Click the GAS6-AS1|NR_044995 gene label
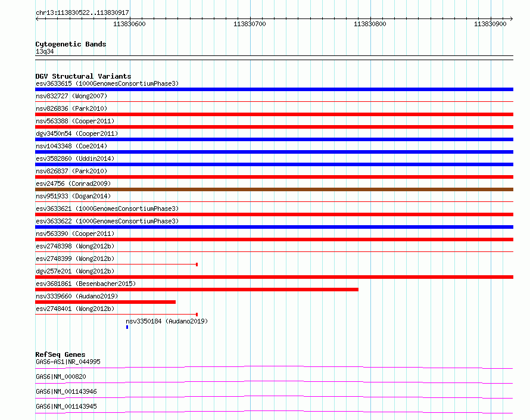This screenshot has width=530, height=420. tap(68, 362)
